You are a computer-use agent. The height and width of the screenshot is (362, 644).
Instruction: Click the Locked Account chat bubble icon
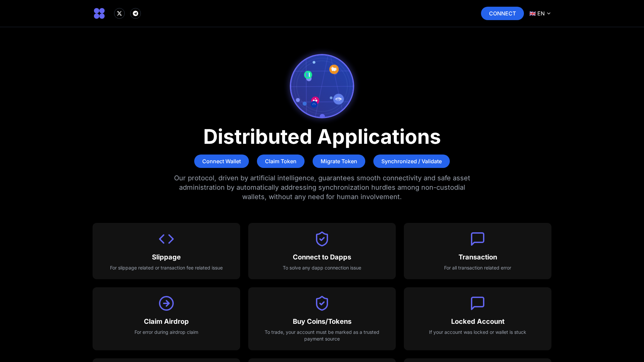[x=478, y=303]
